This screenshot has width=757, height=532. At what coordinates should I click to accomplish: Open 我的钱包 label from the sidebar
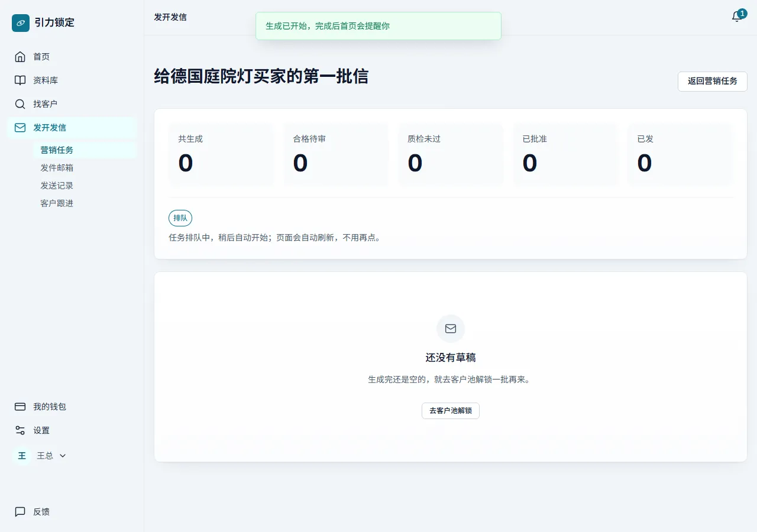coord(50,407)
